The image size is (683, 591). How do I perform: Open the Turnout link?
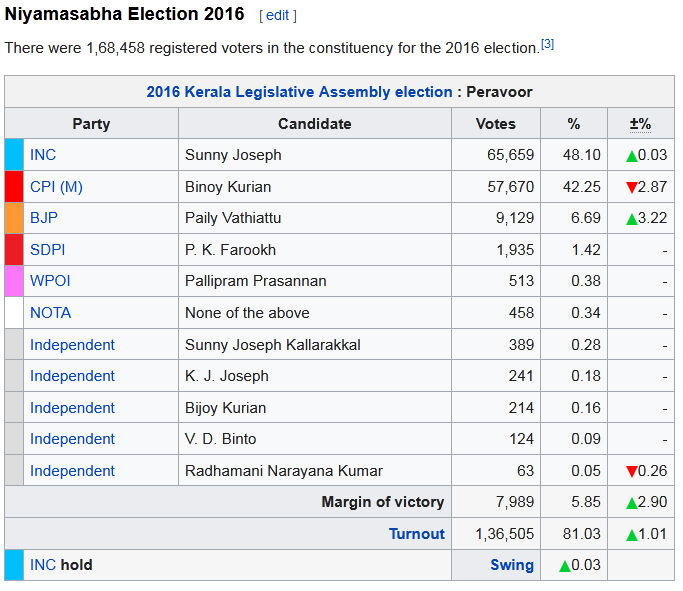click(x=416, y=534)
